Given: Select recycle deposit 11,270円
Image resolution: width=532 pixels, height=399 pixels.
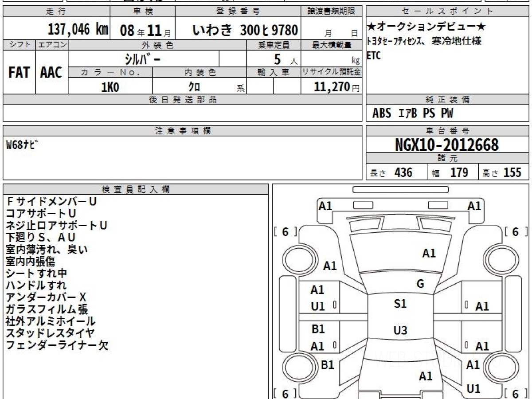Looking at the screenshot, I should tap(337, 87).
